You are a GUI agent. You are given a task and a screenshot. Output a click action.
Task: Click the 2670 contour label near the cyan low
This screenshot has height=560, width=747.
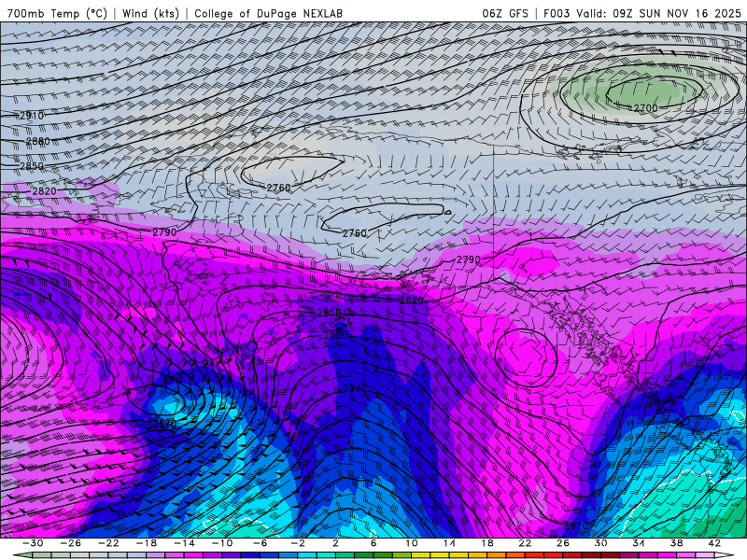point(165,423)
